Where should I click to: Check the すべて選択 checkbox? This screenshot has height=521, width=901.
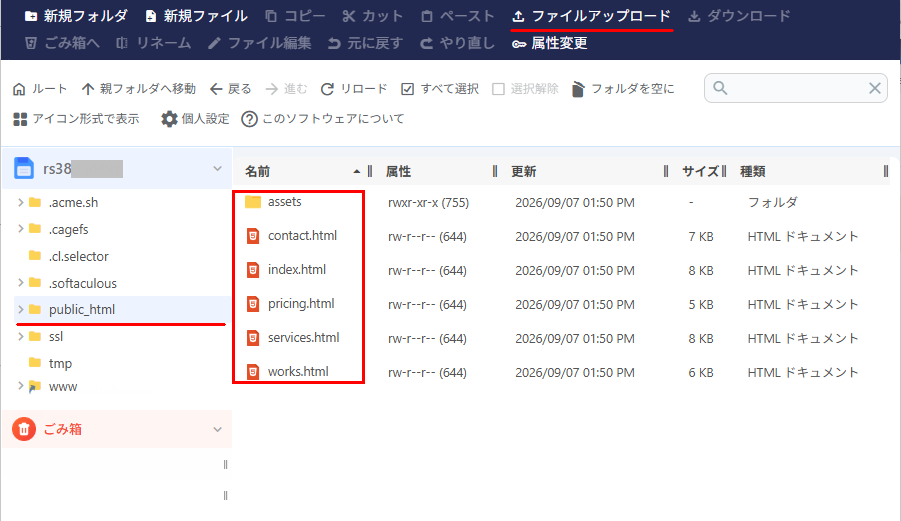pos(407,89)
